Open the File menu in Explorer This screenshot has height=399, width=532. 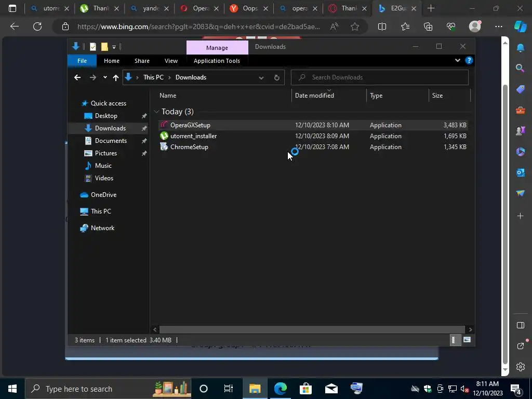click(82, 61)
